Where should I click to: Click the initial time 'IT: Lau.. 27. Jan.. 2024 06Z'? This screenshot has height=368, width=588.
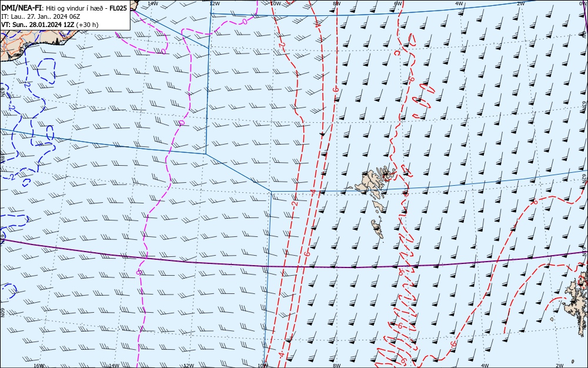pyautogui.click(x=41, y=16)
